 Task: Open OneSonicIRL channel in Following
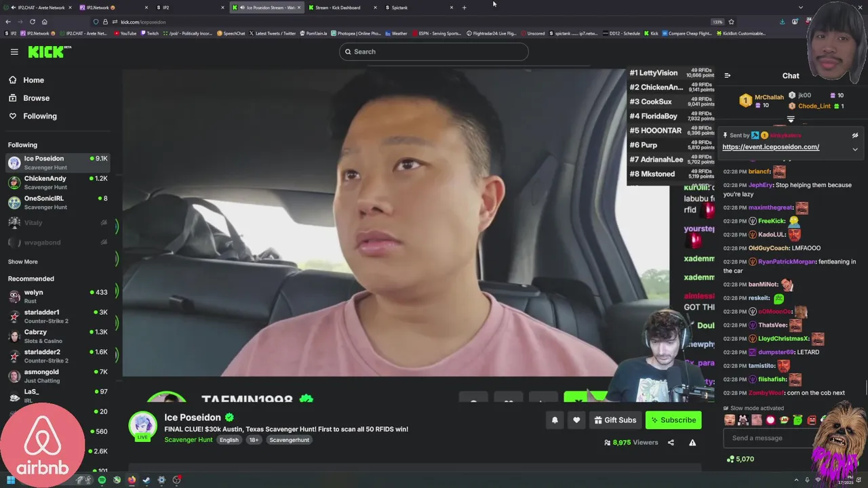tap(58, 203)
